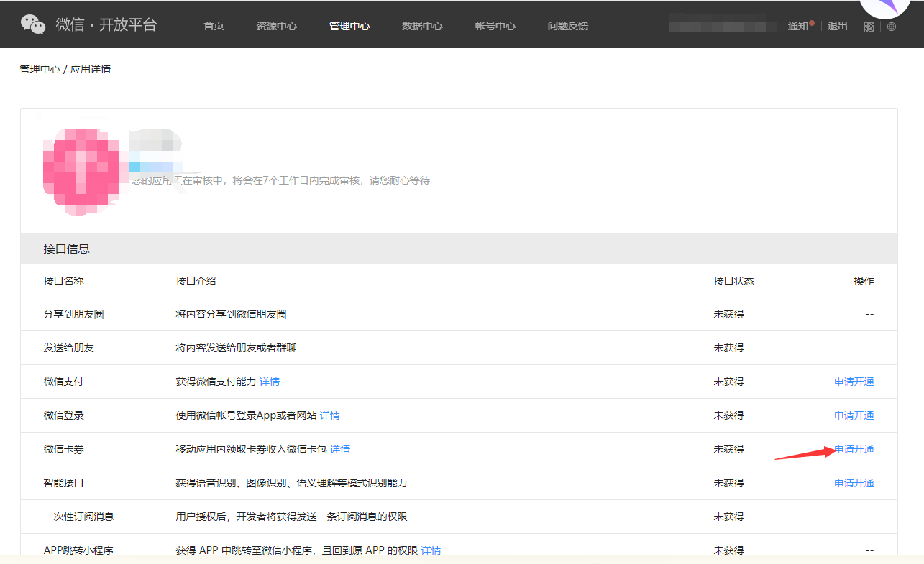
Task: Open the QR code icon in header
Action: click(x=869, y=27)
